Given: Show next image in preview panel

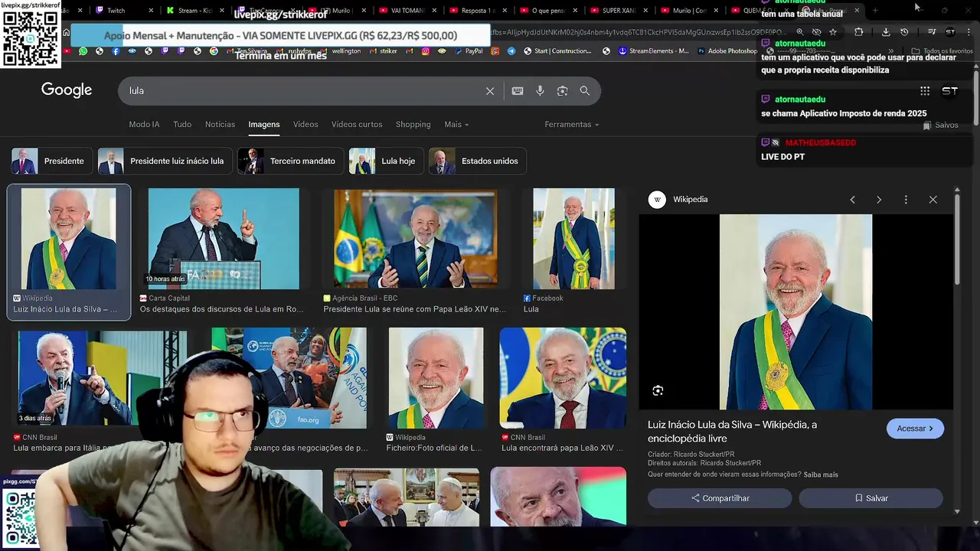Looking at the screenshot, I should [879, 200].
